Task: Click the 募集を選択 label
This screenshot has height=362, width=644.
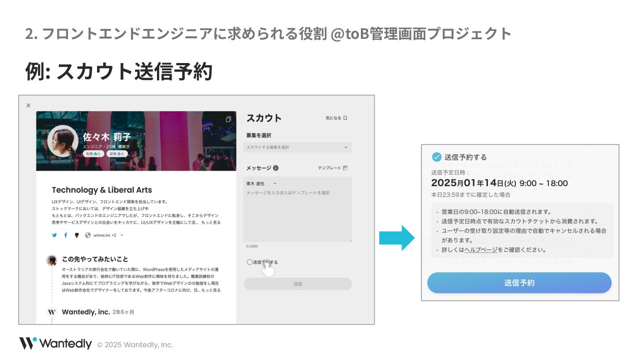Action: (x=258, y=135)
